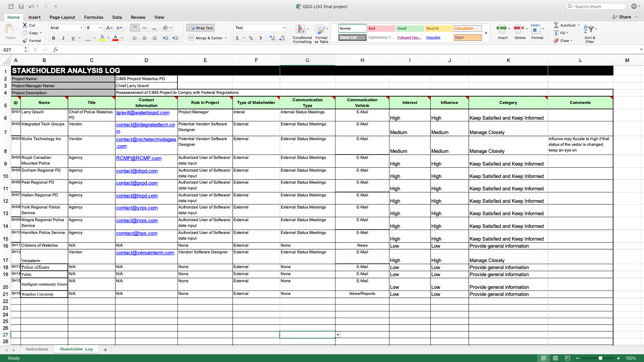Click the zoom slider handle
The width and height of the screenshot is (644, 362).
click(x=600, y=358)
